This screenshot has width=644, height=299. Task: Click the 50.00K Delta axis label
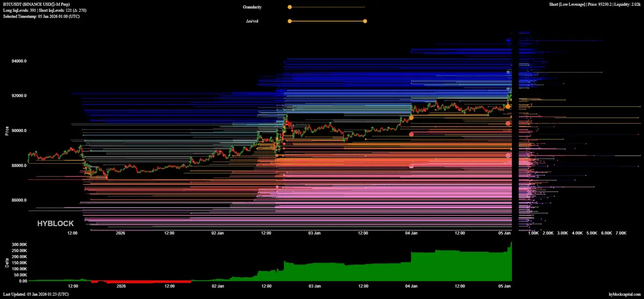click(20, 275)
